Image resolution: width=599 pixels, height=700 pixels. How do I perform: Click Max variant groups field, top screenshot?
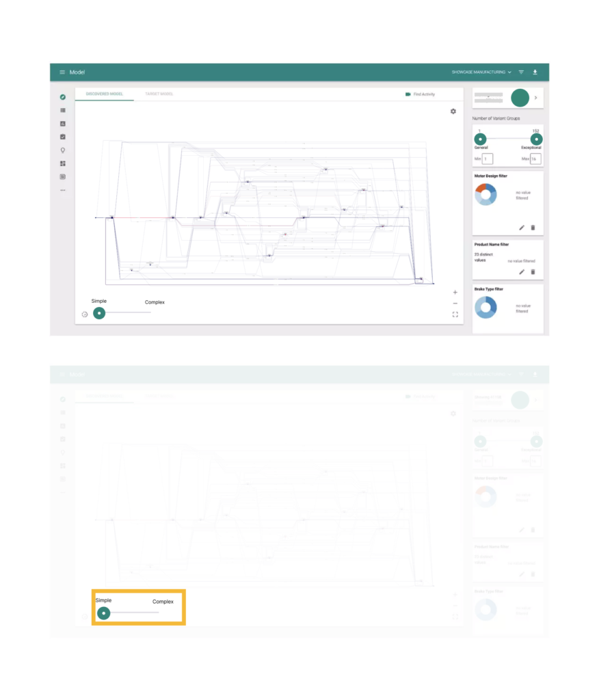[535, 159]
